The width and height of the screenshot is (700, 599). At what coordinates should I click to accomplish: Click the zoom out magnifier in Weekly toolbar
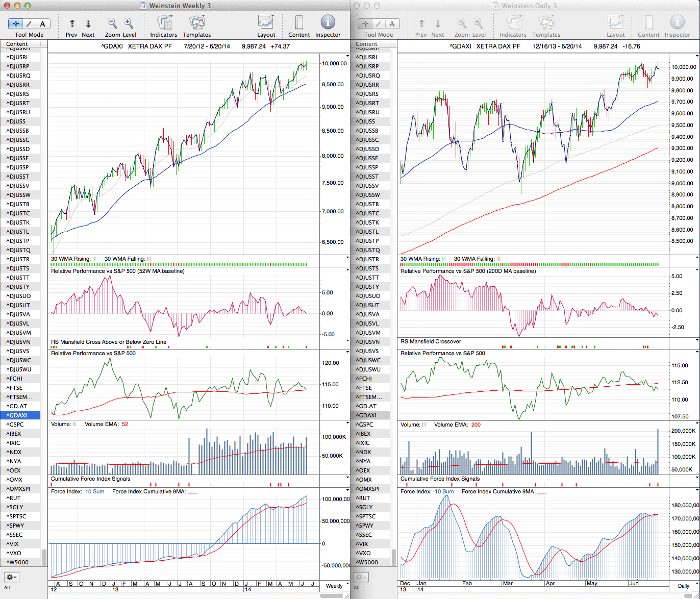[x=112, y=23]
